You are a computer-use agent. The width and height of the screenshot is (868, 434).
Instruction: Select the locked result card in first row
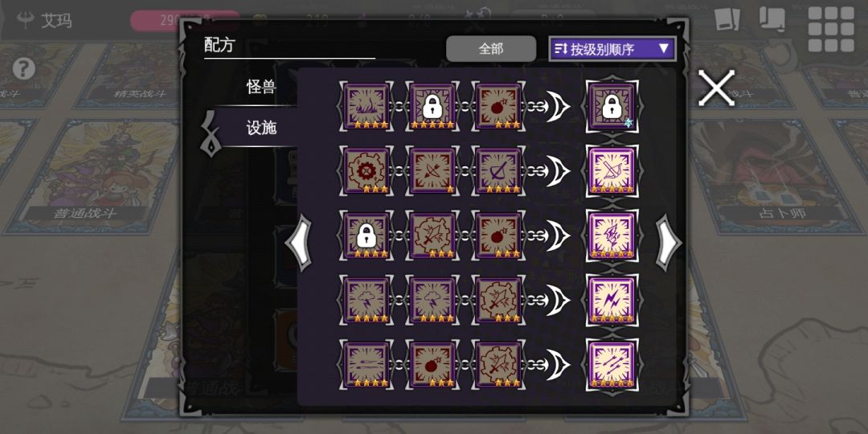612,106
